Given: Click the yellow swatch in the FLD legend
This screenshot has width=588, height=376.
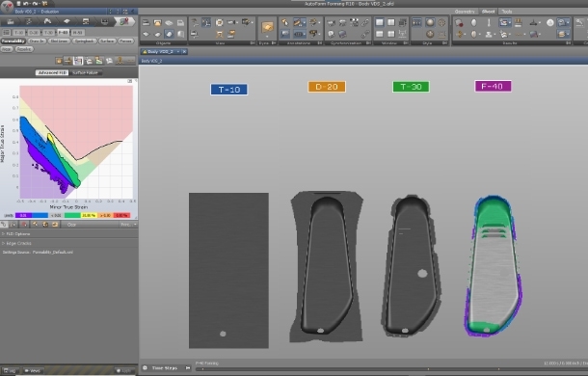Looking at the screenshot, I should 89,215.
